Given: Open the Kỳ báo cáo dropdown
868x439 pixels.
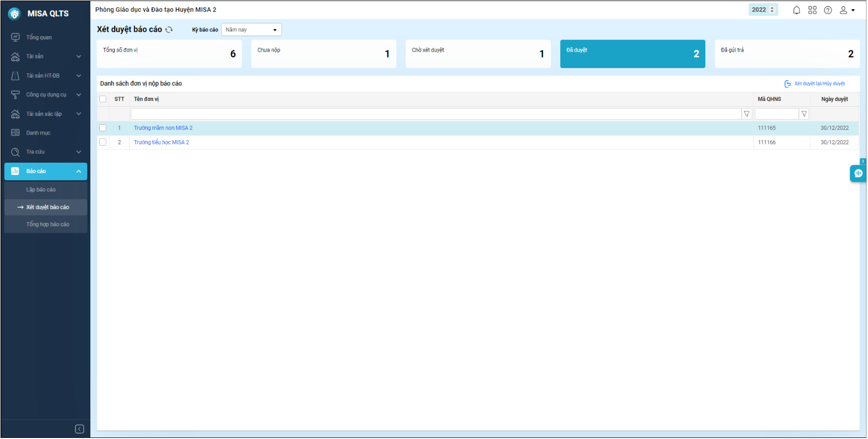Looking at the screenshot, I should pyautogui.click(x=251, y=30).
